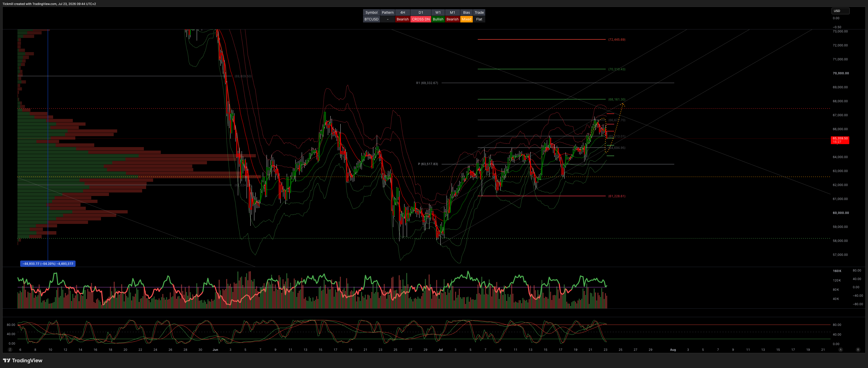Click the bold 70,000.00 price axis label
This screenshot has width=868, height=368.
coord(841,73)
